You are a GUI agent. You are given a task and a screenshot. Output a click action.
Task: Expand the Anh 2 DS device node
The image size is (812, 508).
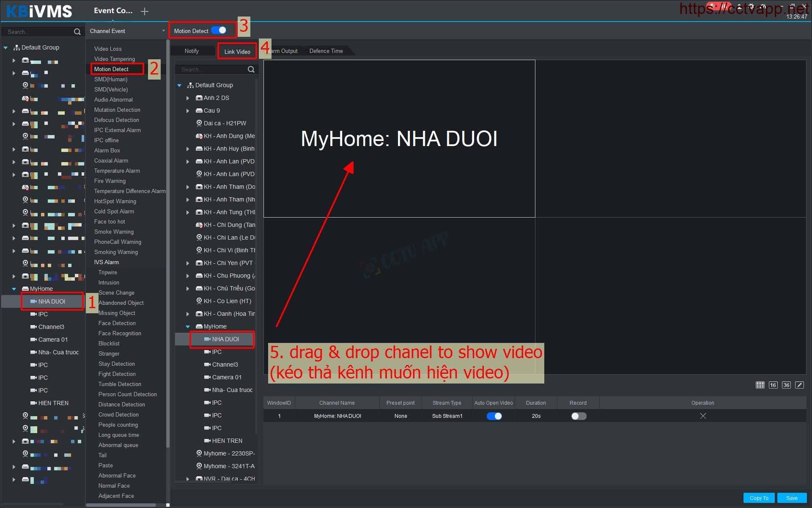[x=188, y=98]
